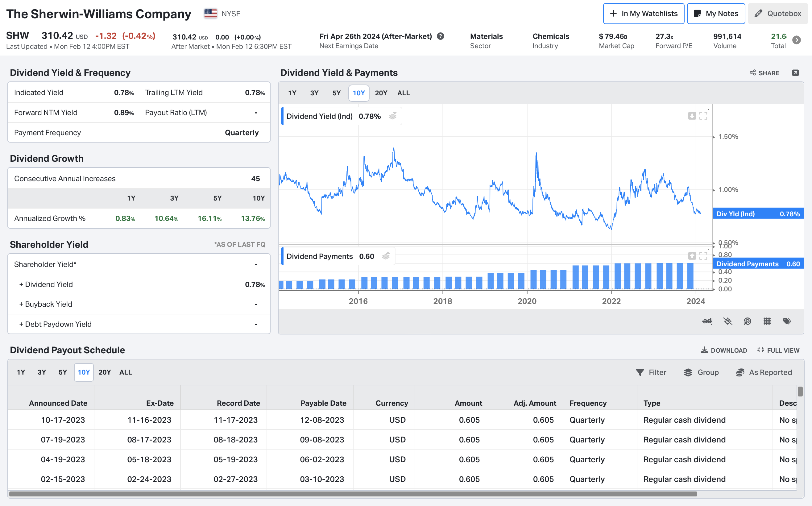Click the blue Div Yld (Ind) axis label
The image size is (812, 506).
[x=758, y=214]
